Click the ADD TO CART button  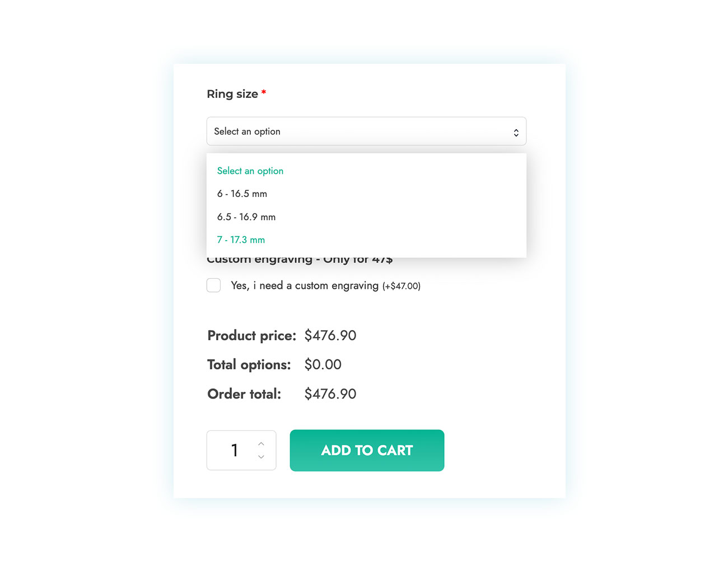pyautogui.click(x=367, y=451)
